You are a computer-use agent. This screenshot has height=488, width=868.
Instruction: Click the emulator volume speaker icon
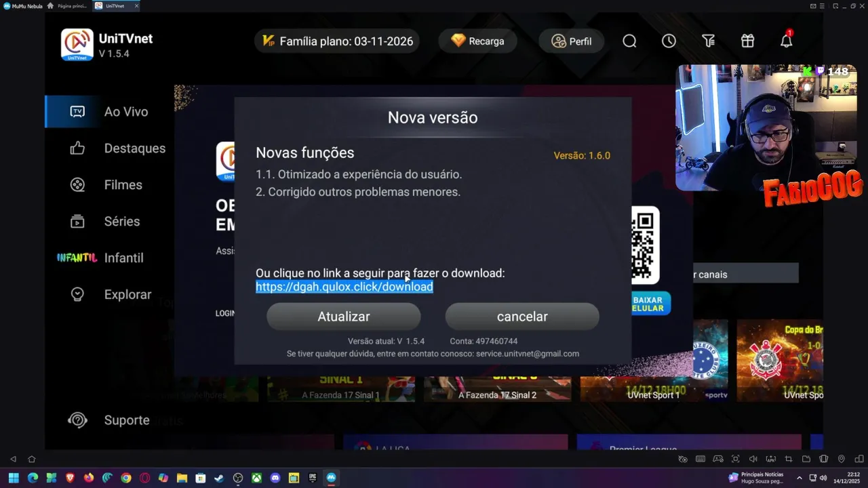(753, 459)
